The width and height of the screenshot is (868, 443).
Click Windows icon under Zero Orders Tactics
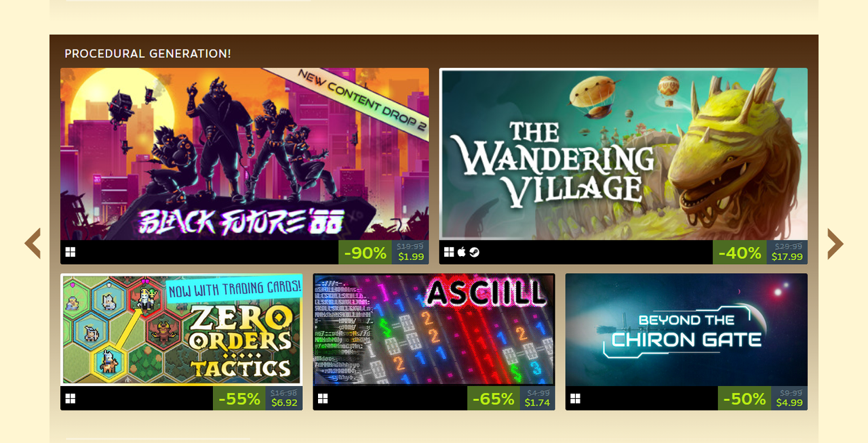click(71, 398)
